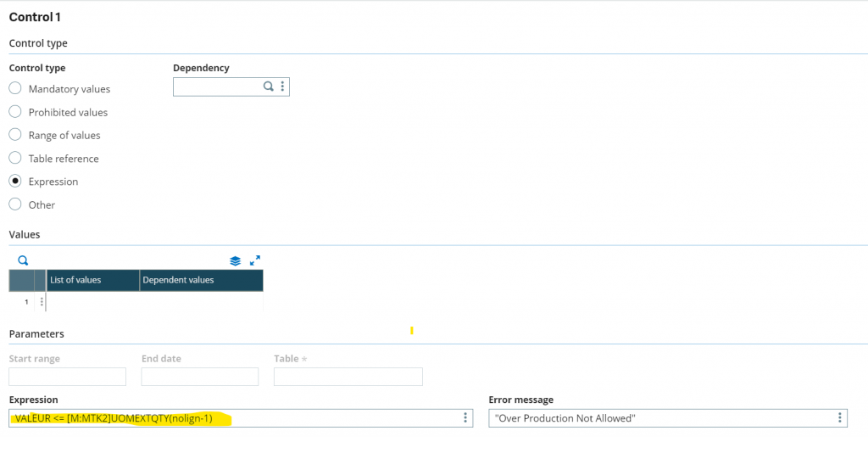Open the Values grid layers configuration icon
This screenshot has height=453, width=868.
236,260
